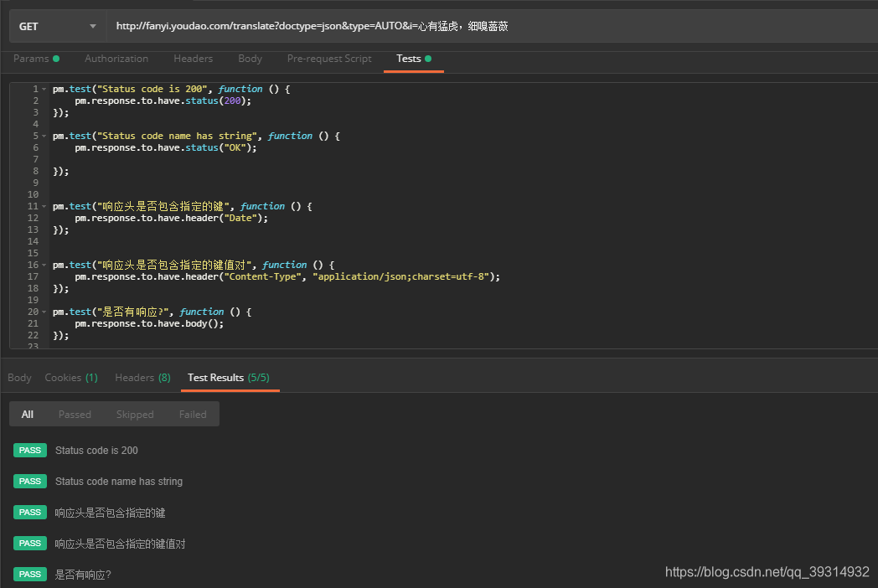Collapse the code fold at line 5
The image size is (878, 588).
click(44, 136)
